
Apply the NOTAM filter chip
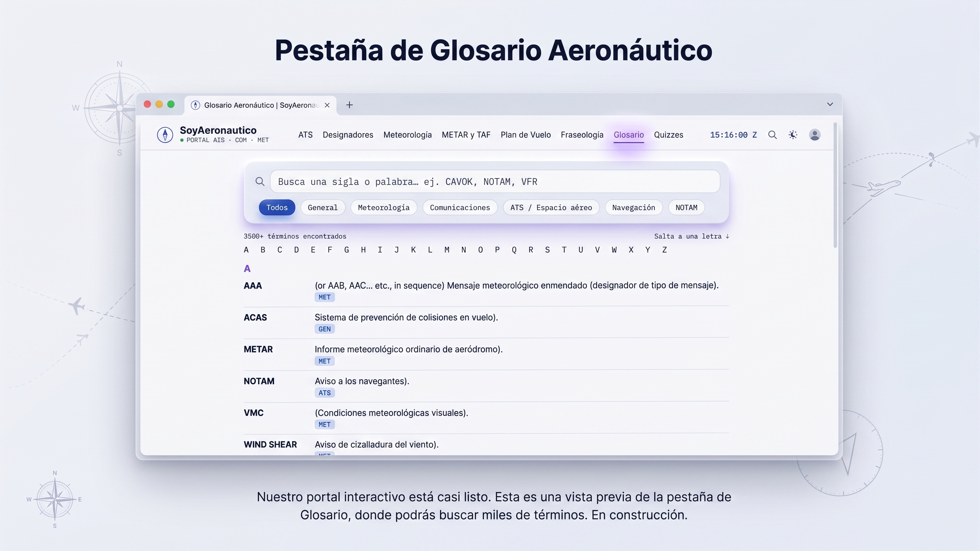coord(686,207)
